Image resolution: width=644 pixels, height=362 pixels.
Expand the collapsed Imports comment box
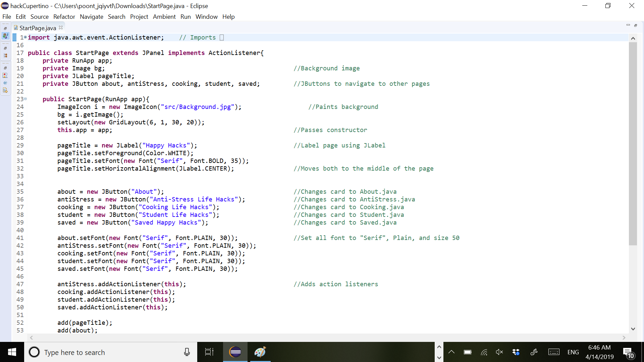tap(222, 38)
